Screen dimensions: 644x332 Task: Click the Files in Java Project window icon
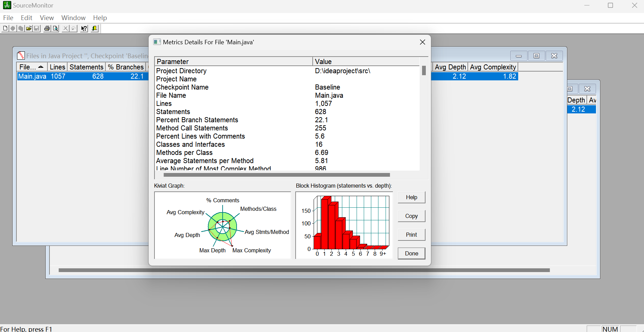(x=21, y=56)
